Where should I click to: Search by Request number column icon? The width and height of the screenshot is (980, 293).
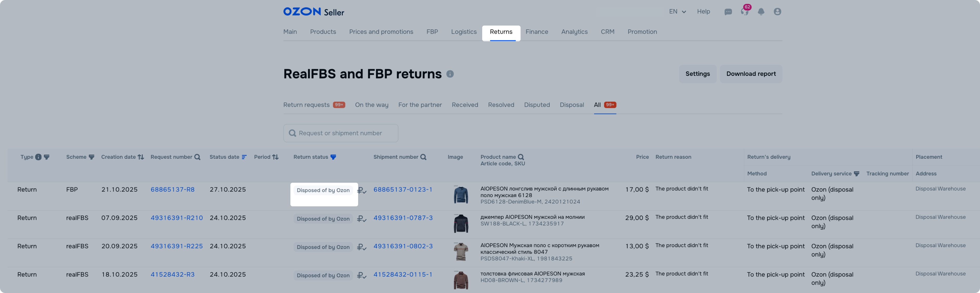click(x=197, y=157)
